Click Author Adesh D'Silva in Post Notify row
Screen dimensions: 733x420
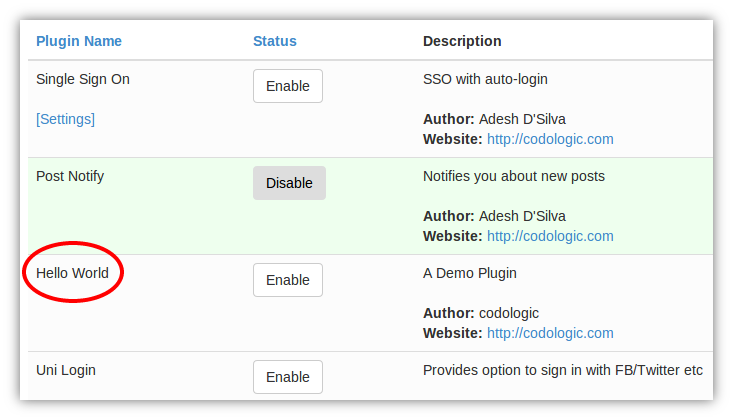click(494, 216)
